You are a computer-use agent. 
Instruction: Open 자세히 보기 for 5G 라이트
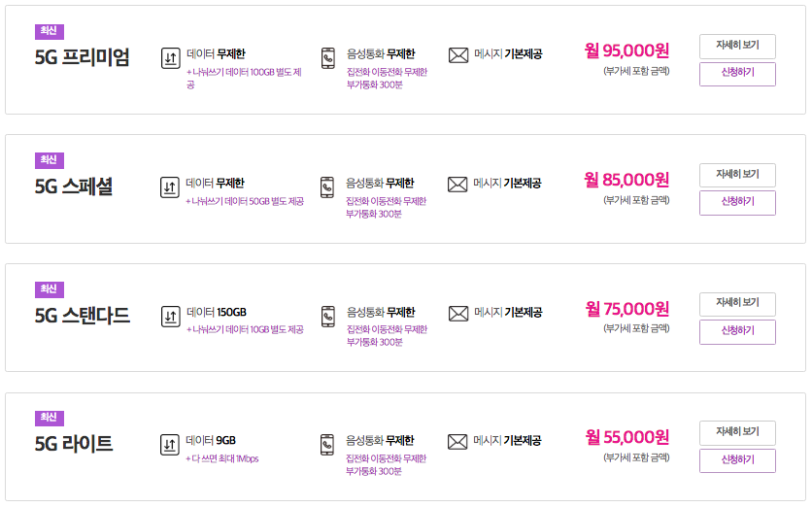point(737,433)
